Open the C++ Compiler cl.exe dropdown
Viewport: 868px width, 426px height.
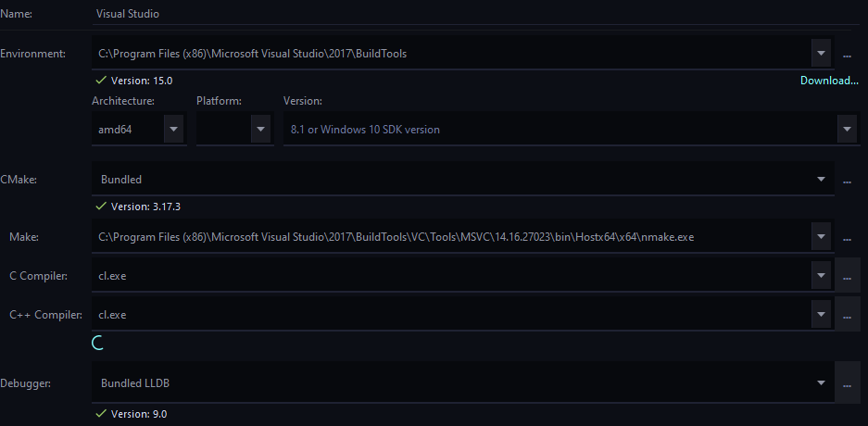(821, 315)
